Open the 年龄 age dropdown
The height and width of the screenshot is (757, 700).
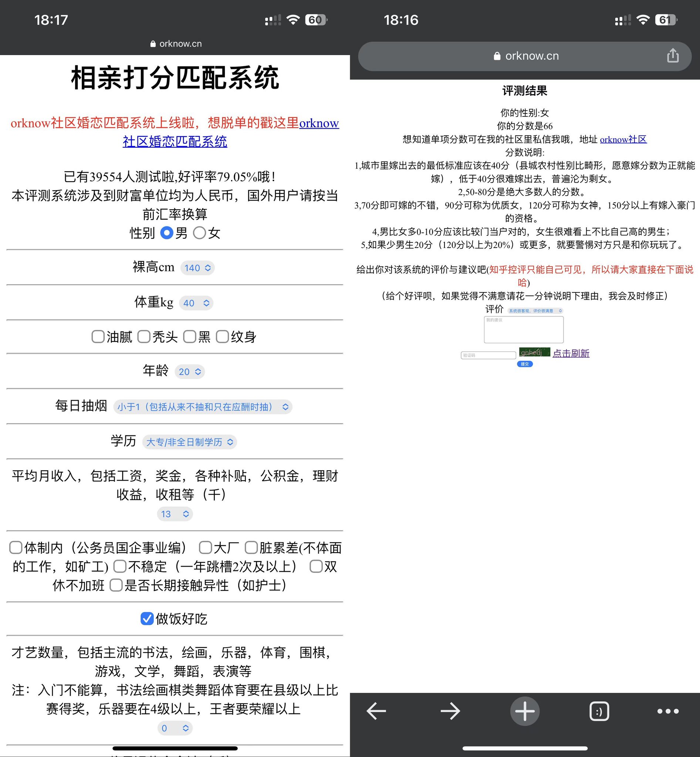(x=190, y=371)
